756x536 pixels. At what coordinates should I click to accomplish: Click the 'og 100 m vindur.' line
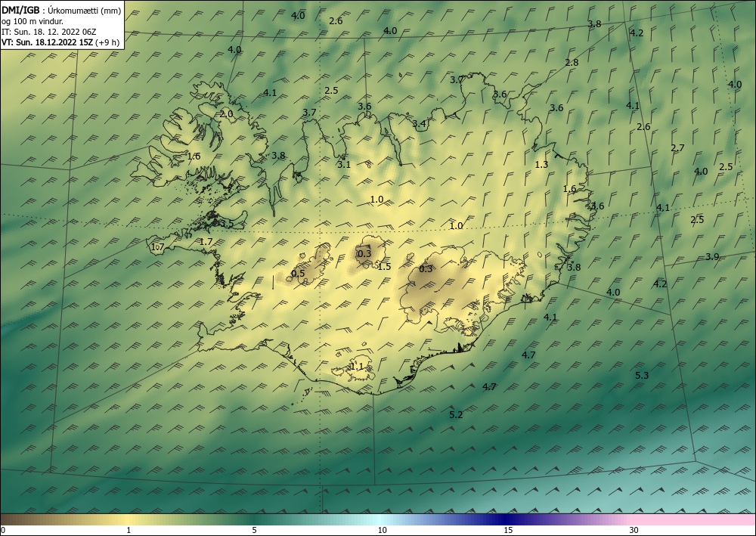coord(33,22)
